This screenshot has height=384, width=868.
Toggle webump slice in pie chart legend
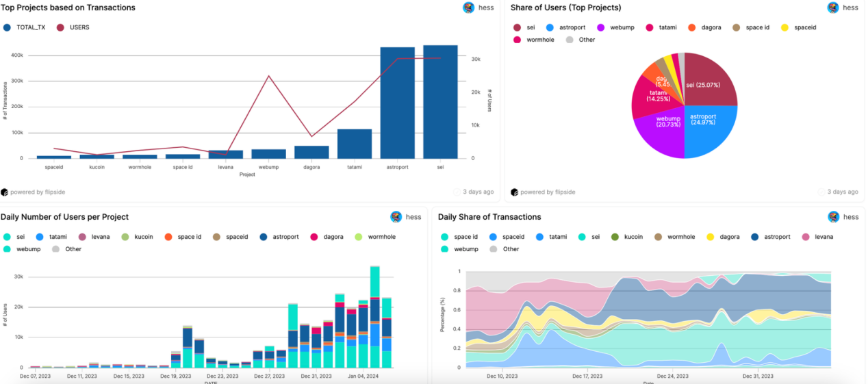point(617,27)
